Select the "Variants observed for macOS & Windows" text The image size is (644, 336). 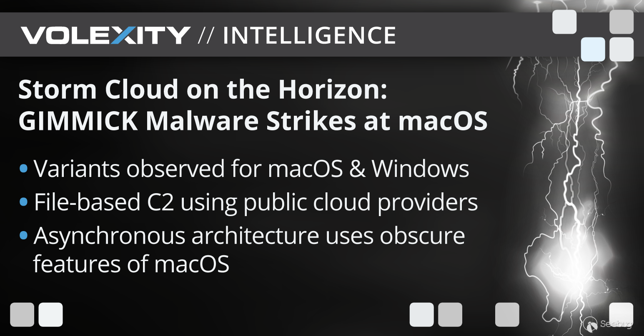[251, 169]
